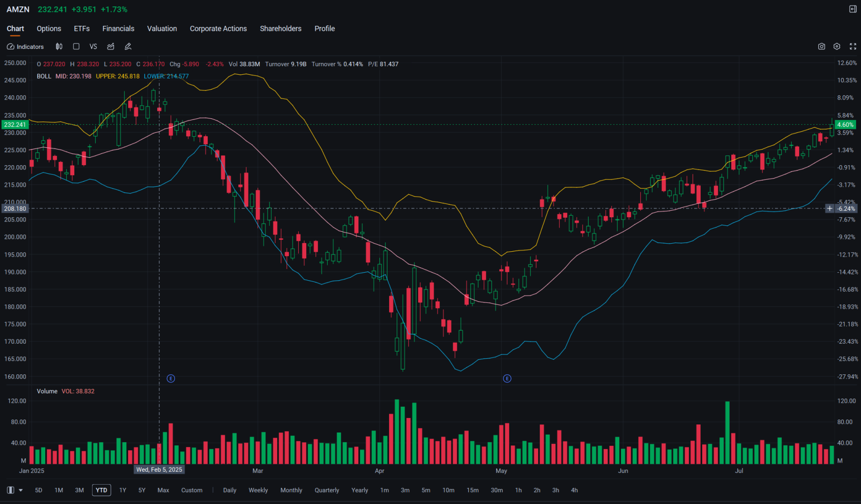The width and height of the screenshot is (861, 504).
Task: Click the VS compare tool
Action: [93, 47]
